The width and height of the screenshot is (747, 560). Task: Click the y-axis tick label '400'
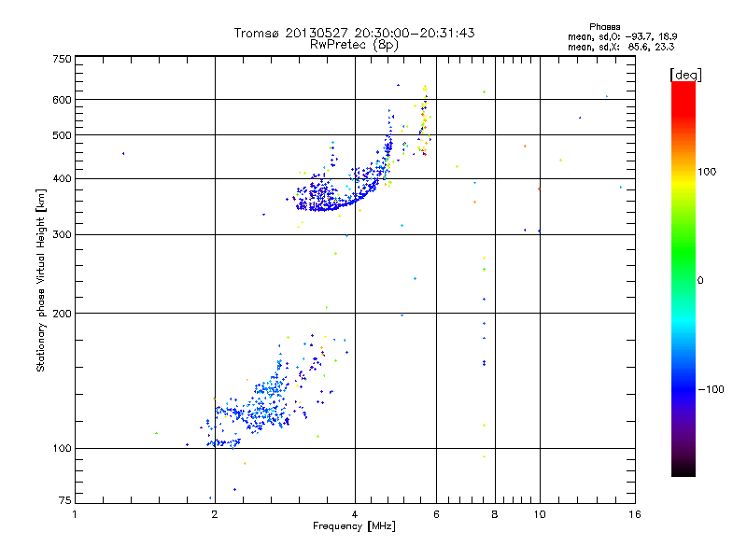coord(62,179)
